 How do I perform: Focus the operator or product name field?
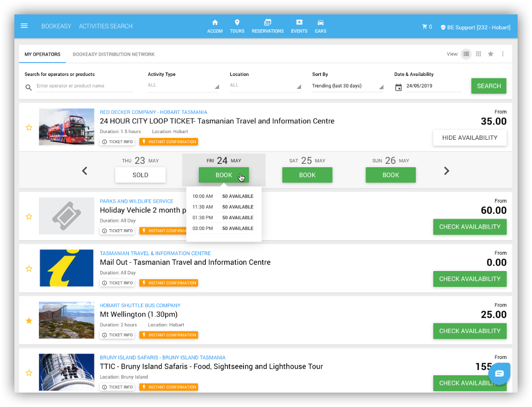[85, 86]
